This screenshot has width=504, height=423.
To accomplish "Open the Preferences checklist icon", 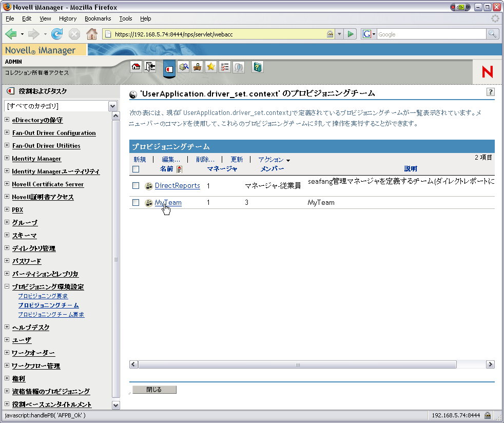I will coord(225,67).
